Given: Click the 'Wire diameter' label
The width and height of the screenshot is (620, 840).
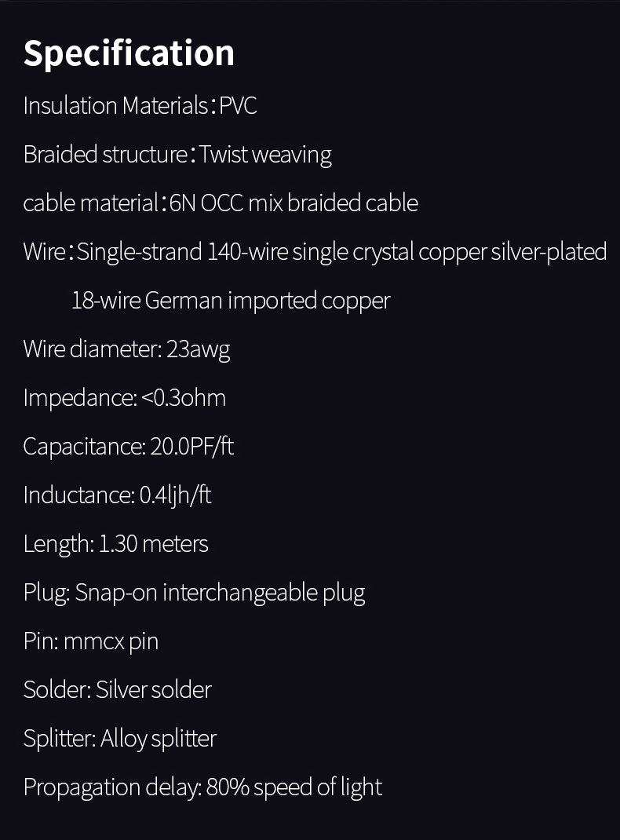Looking at the screenshot, I should [x=91, y=349].
